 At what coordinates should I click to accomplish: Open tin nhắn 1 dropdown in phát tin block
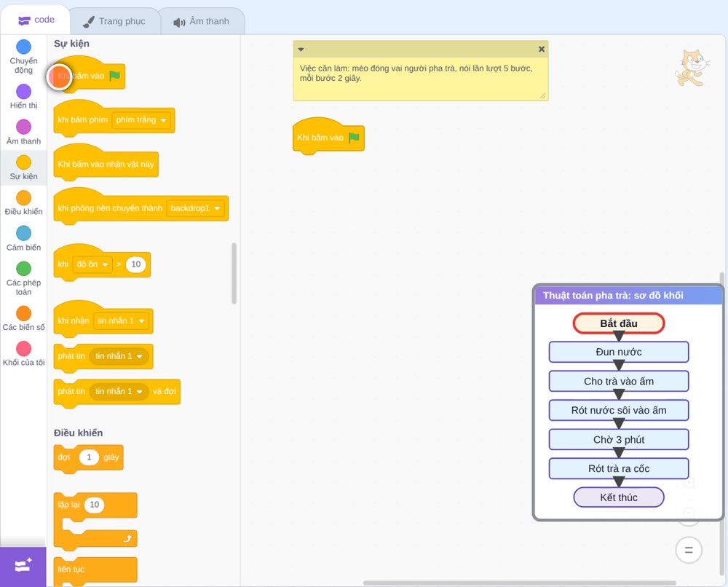pyautogui.click(x=119, y=356)
